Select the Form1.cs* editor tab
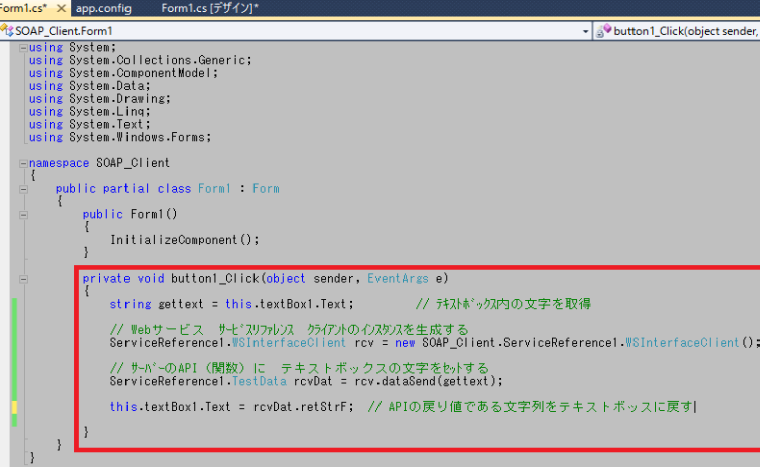This screenshot has width=760, height=467. click(x=20, y=8)
